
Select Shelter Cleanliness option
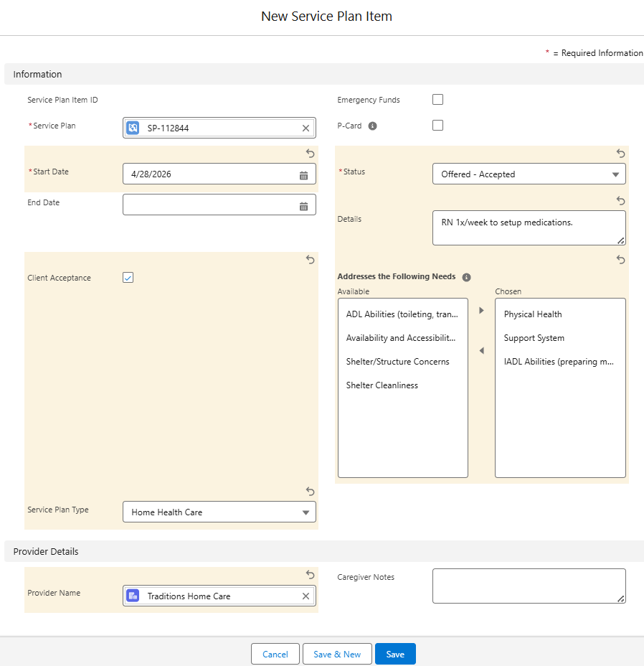(x=402, y=385)
